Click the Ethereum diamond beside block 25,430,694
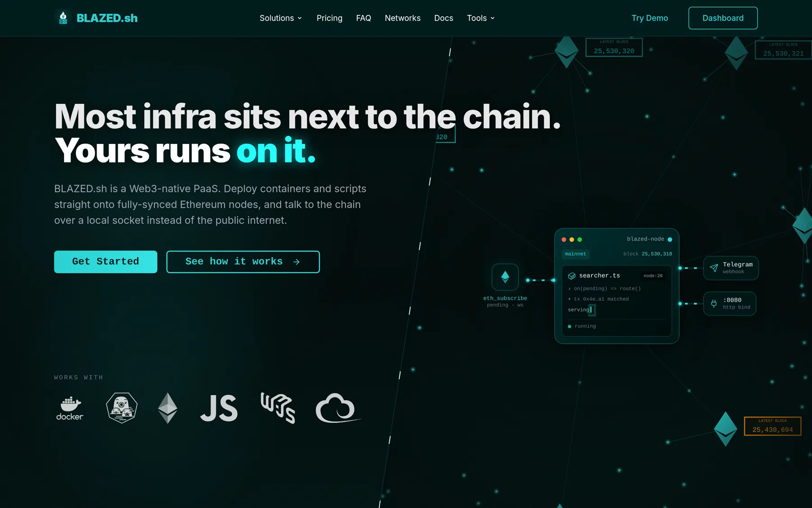Image resolution: width=812 pixels, height=508 pixels. [x=725, y=429]
